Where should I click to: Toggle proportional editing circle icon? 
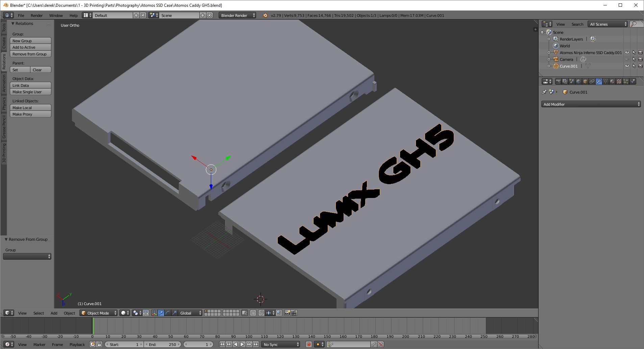click(x=253, y=313)
